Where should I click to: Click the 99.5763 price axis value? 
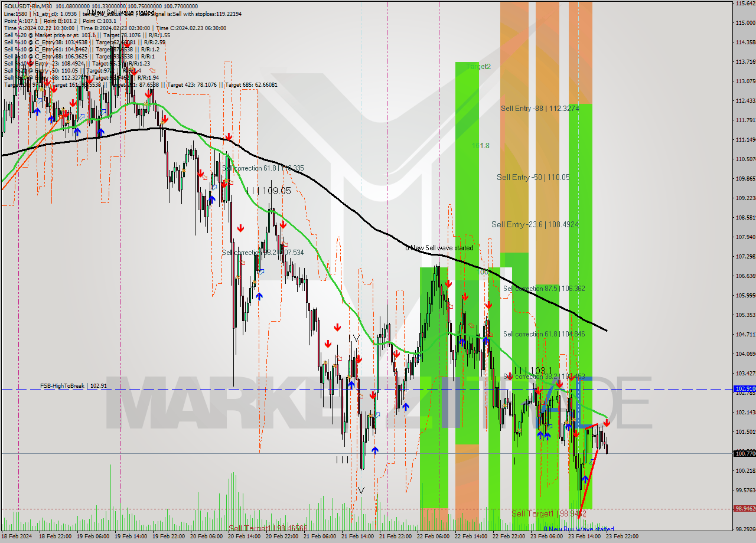[x=745, y=490]
